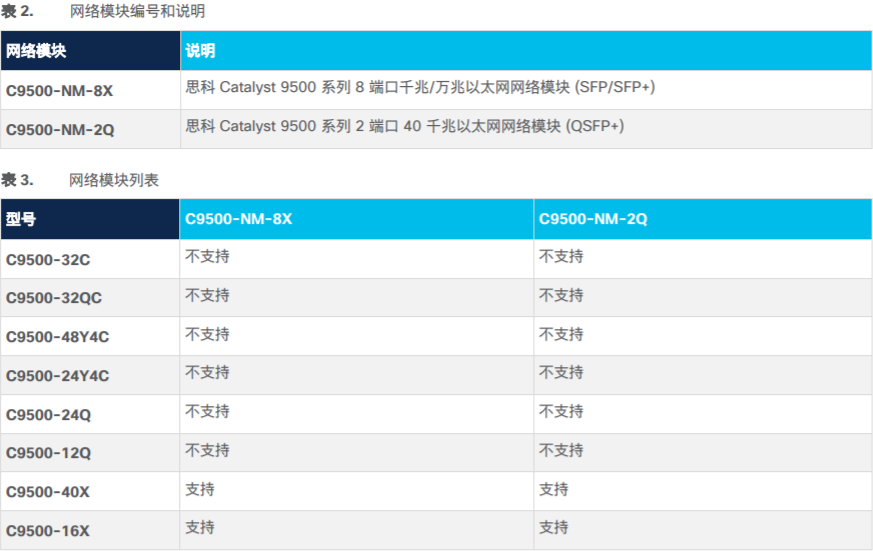Image resolution: width=873 pixels, height=551 pixels.
Task: Select the C9500-32C model cell
Action: tap(90, 259)
